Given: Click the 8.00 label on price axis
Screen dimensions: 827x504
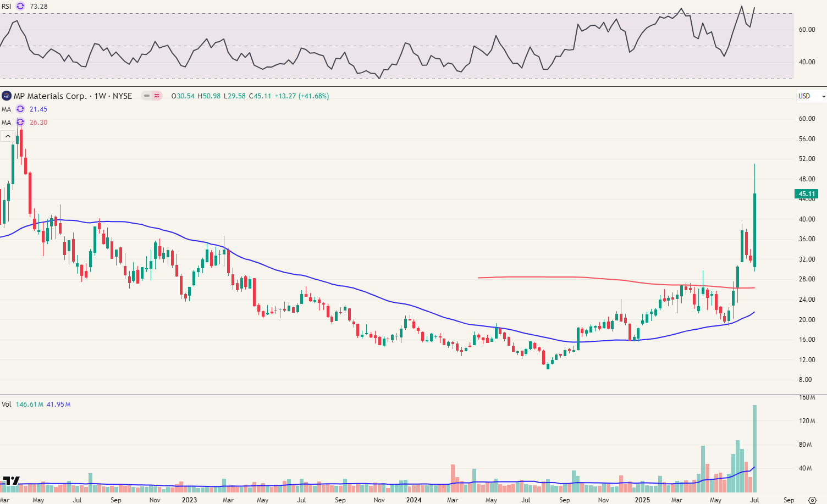Looking at the screenshot, I should 805,380.
